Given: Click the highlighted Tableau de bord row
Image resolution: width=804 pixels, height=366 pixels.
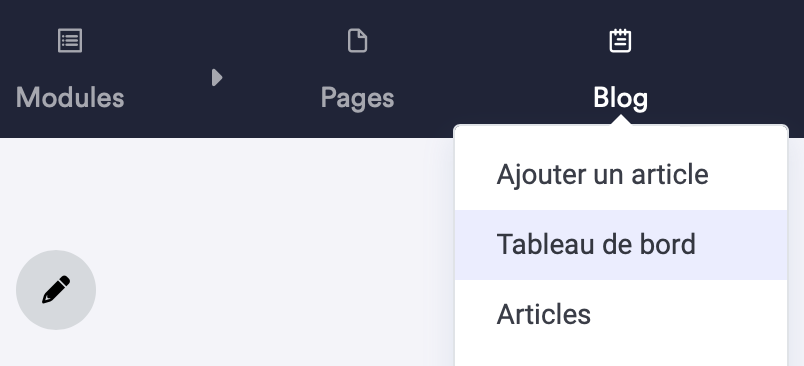Looking at the screenshot, I should (621, 245).
